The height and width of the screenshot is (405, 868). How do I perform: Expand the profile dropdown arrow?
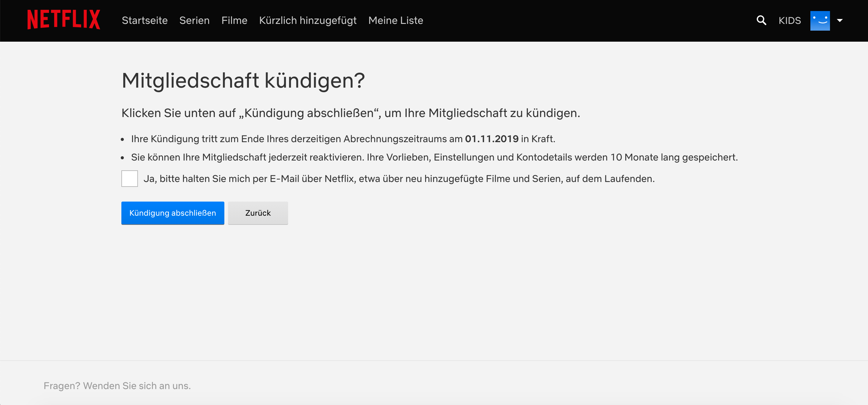tap(840, 21)
